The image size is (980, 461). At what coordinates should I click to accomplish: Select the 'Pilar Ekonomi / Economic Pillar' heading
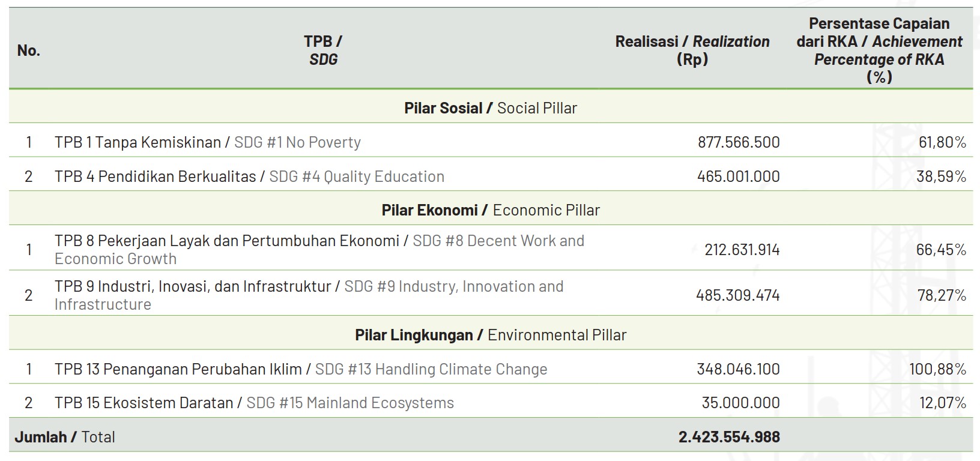[490, 210]
